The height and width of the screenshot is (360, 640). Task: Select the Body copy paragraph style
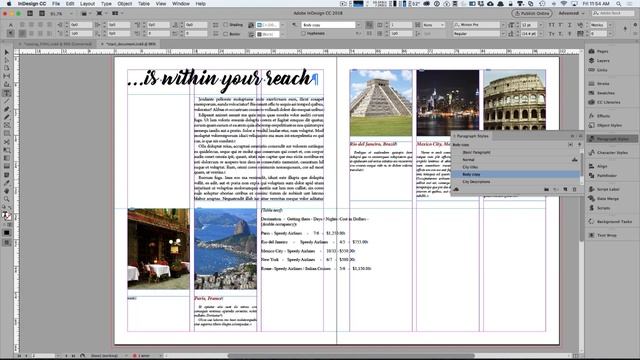(x=515, y=174)
